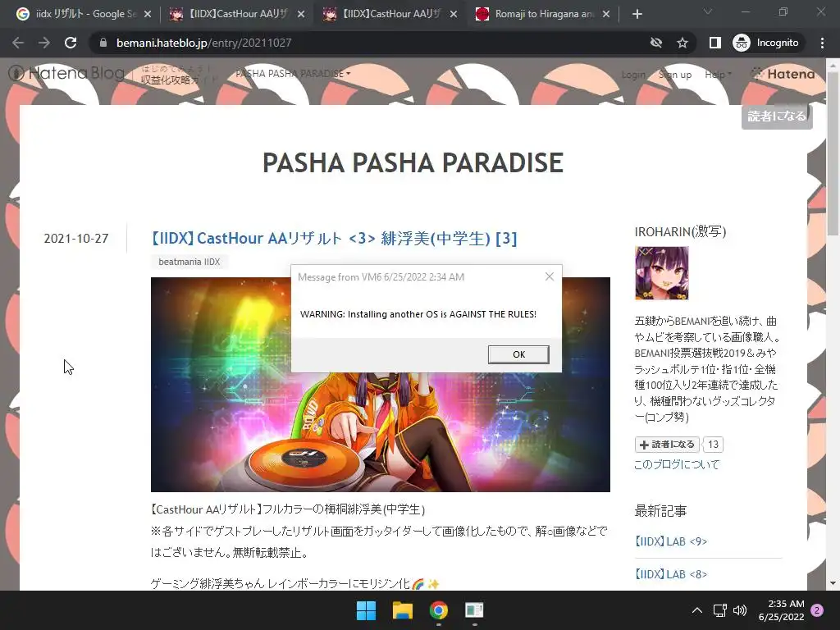
Task: Click the beatmania IIDX category tag
Action: tap(189, 262)
